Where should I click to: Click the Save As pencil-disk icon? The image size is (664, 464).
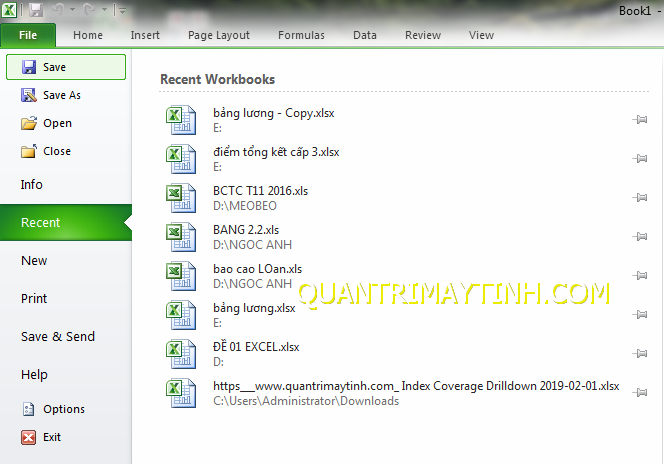click(x=29, y=95)
